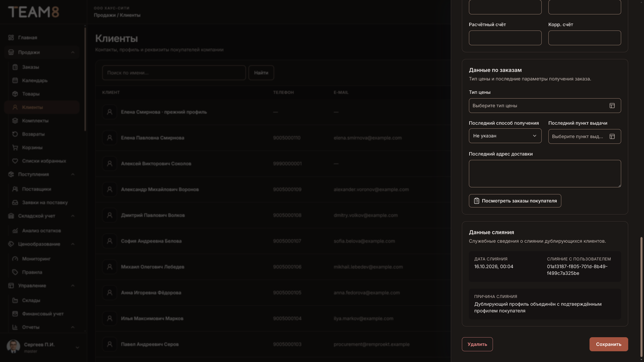Open Финансовый учет in the sidebar
This screenshot has height=362, width=644.
click(42, 314)
